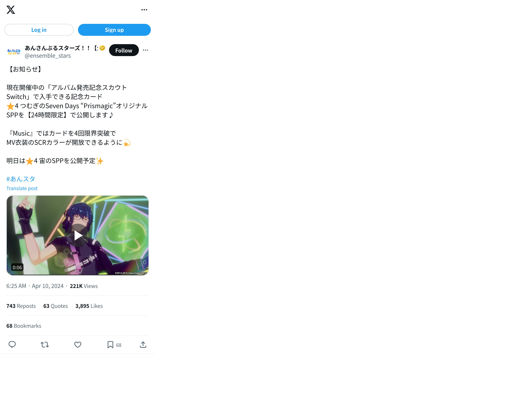
Task: Click the Sign up button
Action: tap(114, 30)
